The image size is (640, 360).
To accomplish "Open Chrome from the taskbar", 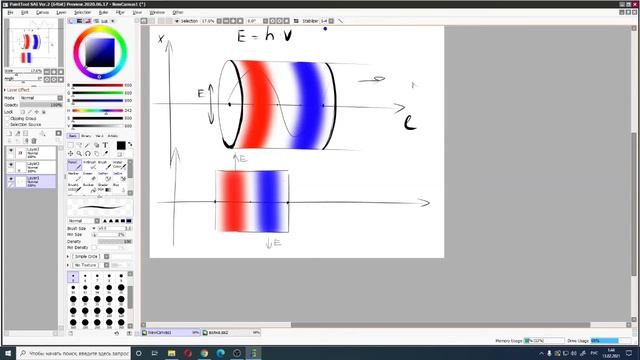I will pos(204,353).
